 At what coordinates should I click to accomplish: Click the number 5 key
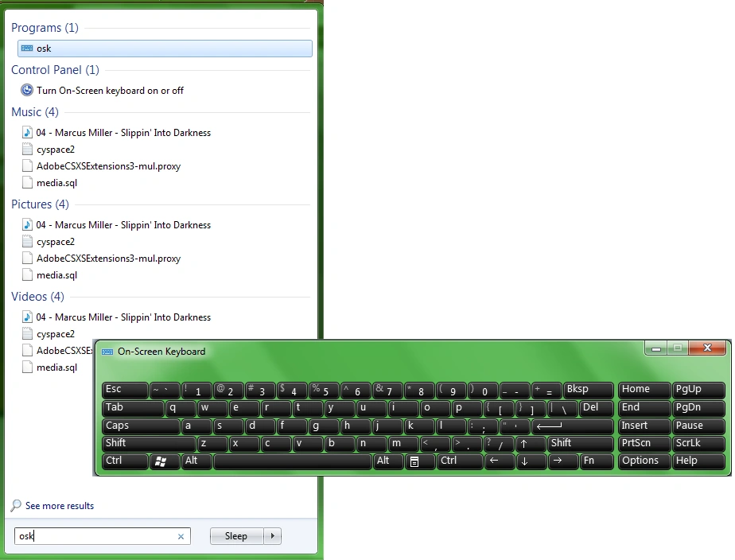pyautogui.click(x=324, y=391)
